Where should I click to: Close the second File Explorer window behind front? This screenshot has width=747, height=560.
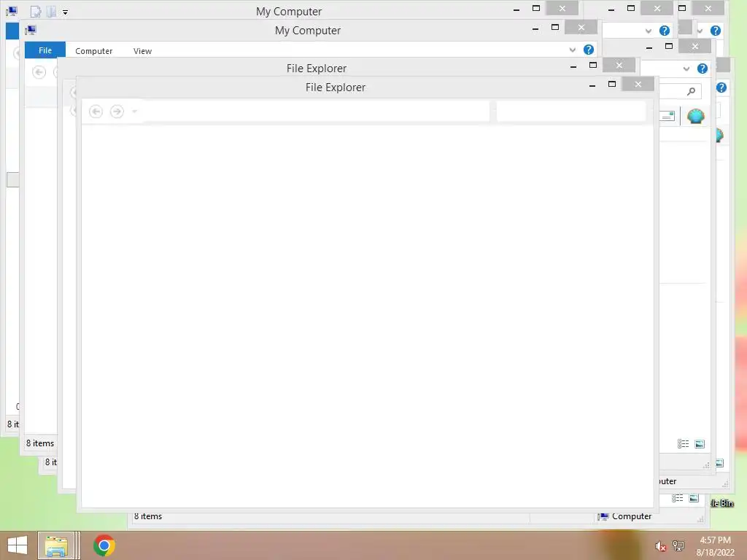(x=619, y=65)
